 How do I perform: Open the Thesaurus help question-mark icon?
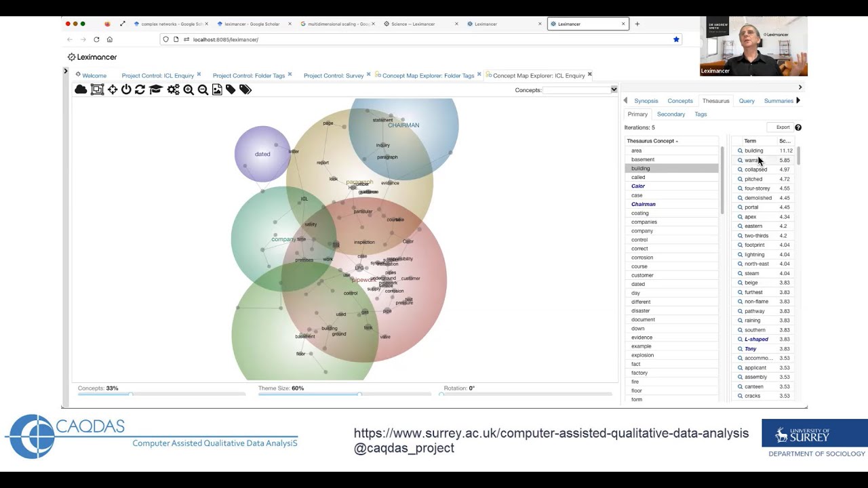[798, 127]
